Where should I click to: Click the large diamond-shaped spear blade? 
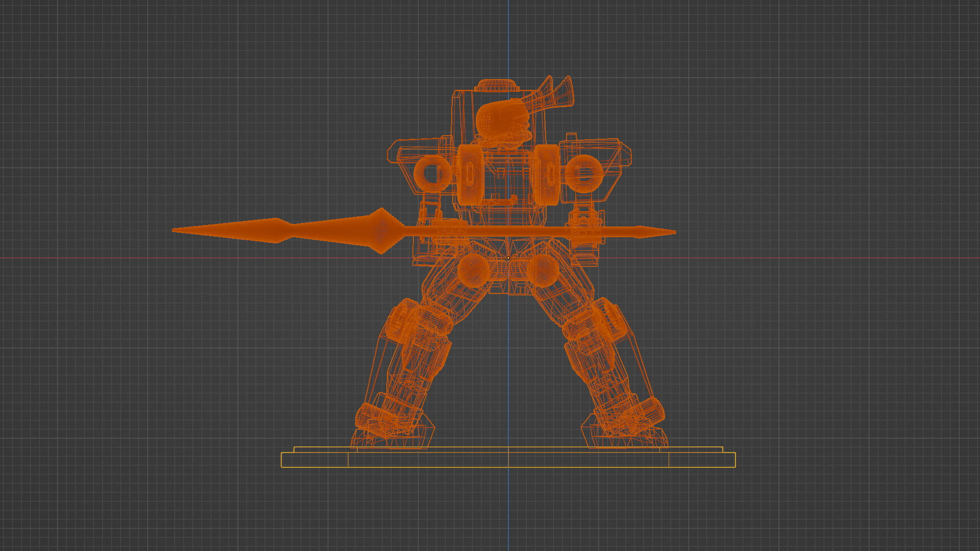(x=381, y=231)
